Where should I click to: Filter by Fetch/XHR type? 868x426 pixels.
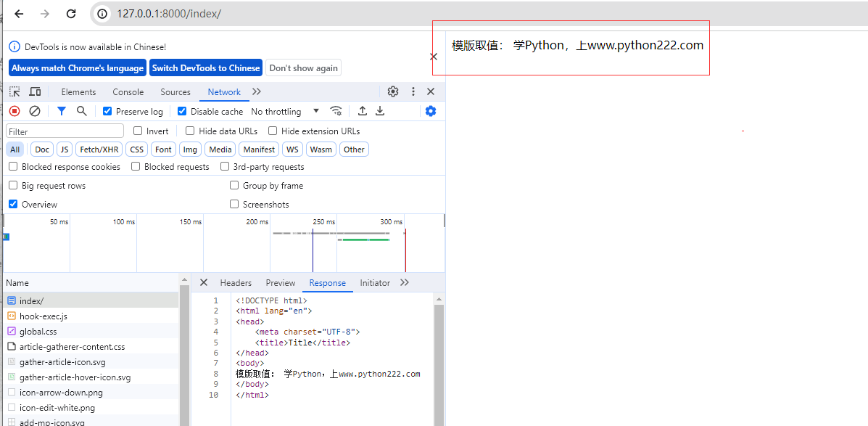coord(99,149)
